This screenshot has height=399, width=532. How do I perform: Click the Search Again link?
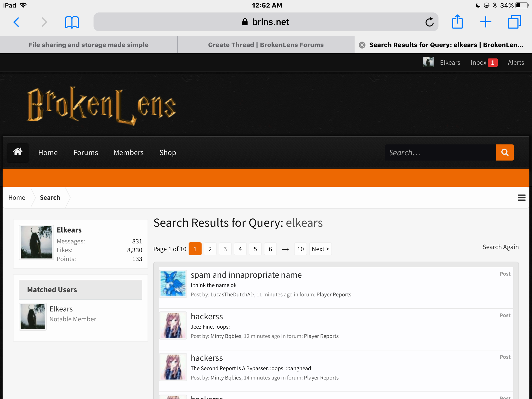coord(501,247)
